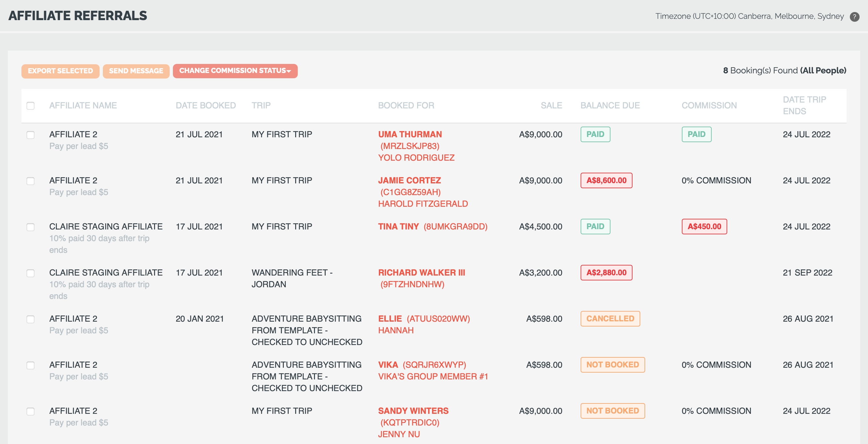Viewport: 868px width, 444px height.
Task: Tick the select-all checkbox in table header
Action: [31, 105]
